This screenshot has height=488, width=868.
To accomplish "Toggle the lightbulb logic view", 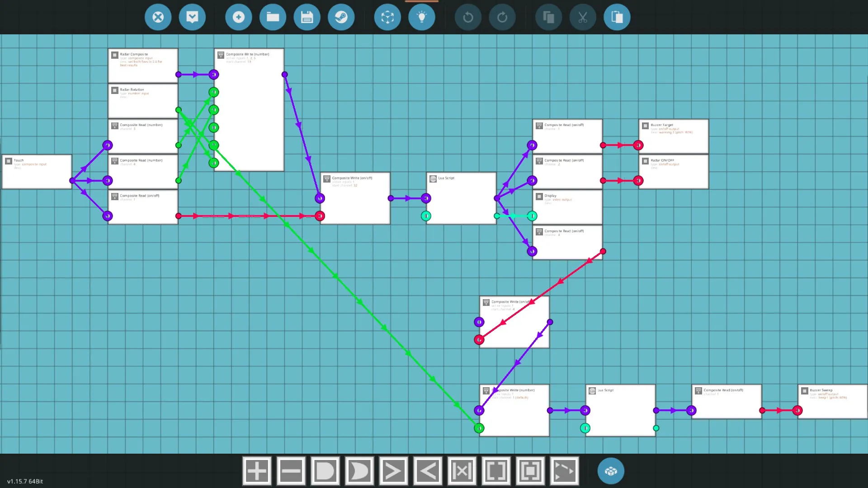I will pyautogui.click(x=422, y=17).
